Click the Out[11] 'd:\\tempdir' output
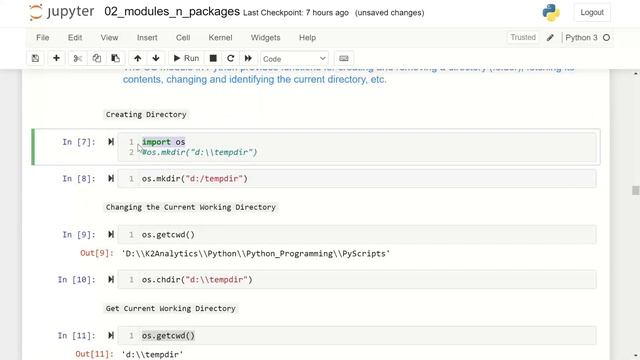This screenshot has width=640, height=360. (152, 354)
